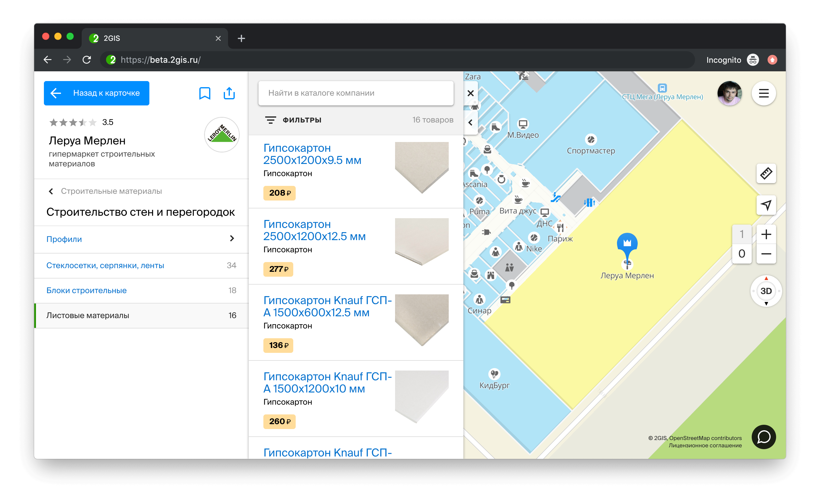
Task: Switch to floor 1 on the map
Action: pos(741,234)
